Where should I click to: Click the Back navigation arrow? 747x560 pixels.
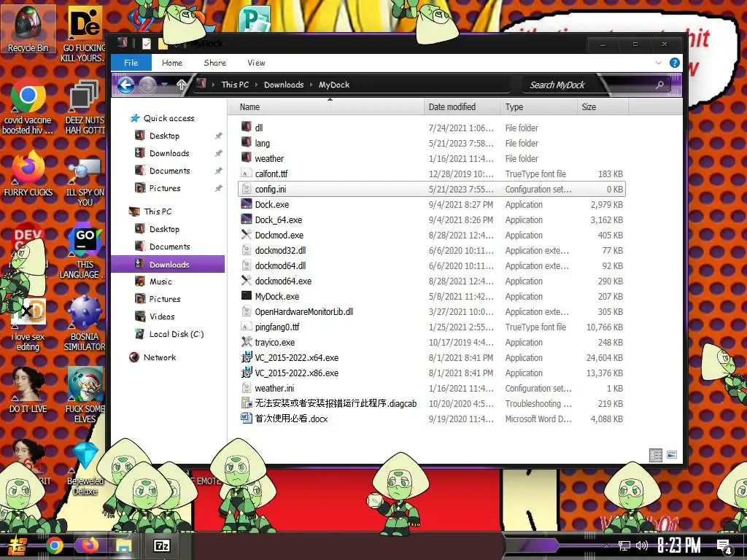tap(125, 85)
